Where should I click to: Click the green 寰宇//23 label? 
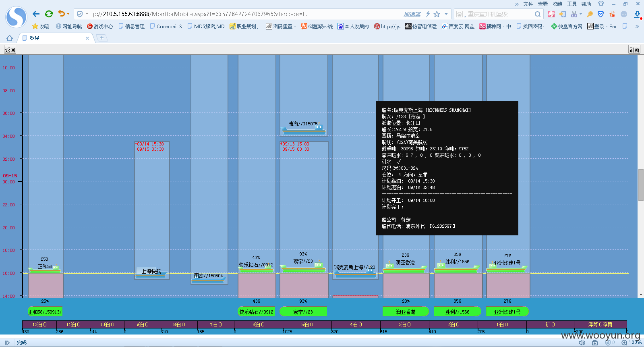(303, 312)
